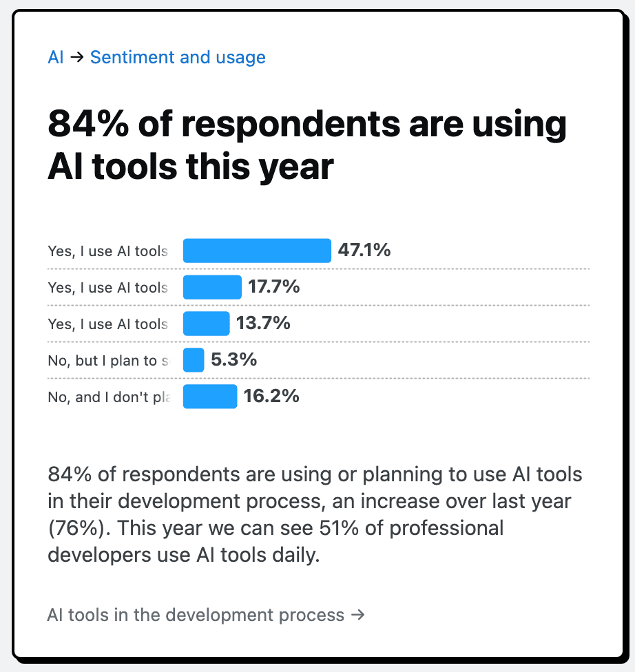Screen dimensions: 635x672
Task: Click the 5.3% value label
Action: (234, 360)
